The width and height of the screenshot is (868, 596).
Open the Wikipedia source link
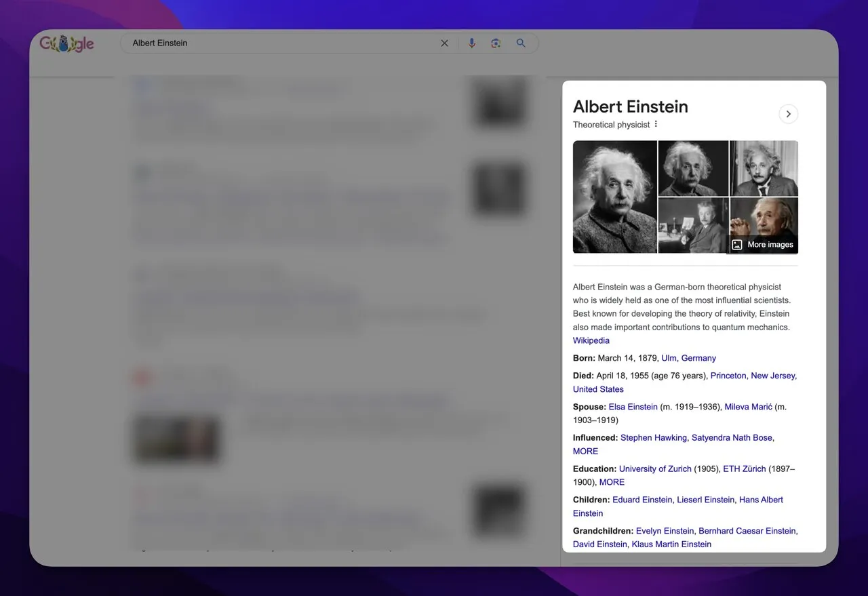click(591, 340)
